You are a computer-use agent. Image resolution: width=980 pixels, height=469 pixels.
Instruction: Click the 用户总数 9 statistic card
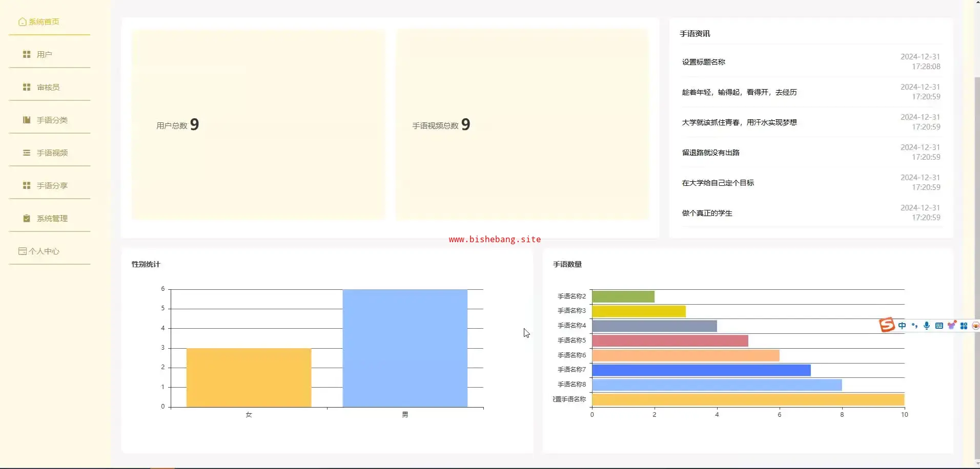[x=258, y=124]
